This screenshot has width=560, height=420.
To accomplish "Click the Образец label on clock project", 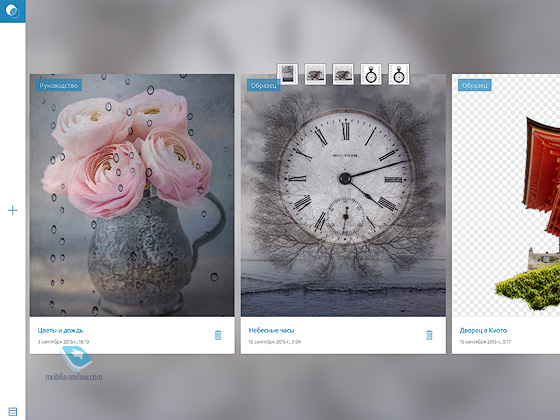I will (x=263, y=85).
